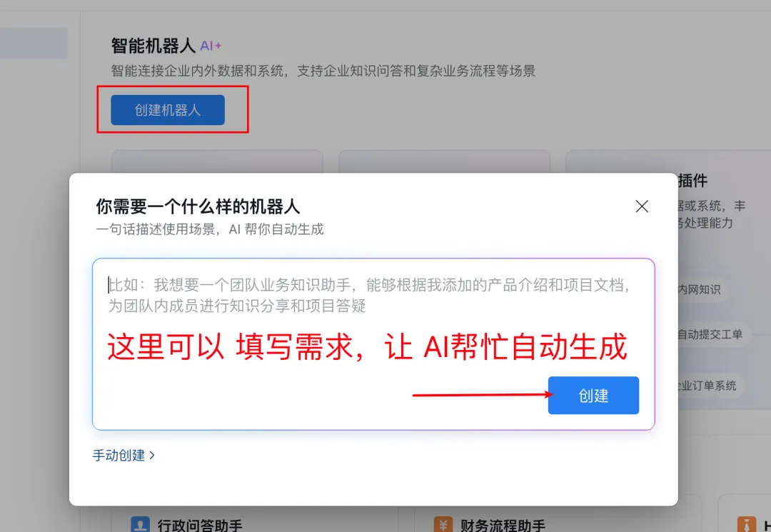This screenshot has height=532, width=771.
Task: Select the 企业订单系统 tag
Action: (707, 386)
